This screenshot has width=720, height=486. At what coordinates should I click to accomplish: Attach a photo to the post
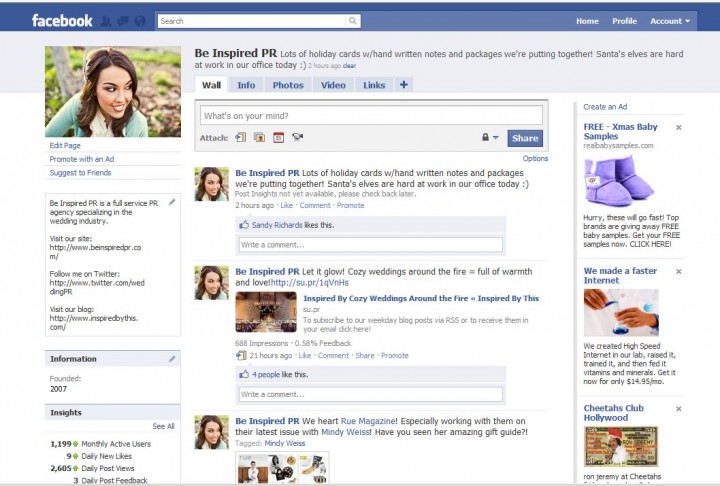[260, 138]
